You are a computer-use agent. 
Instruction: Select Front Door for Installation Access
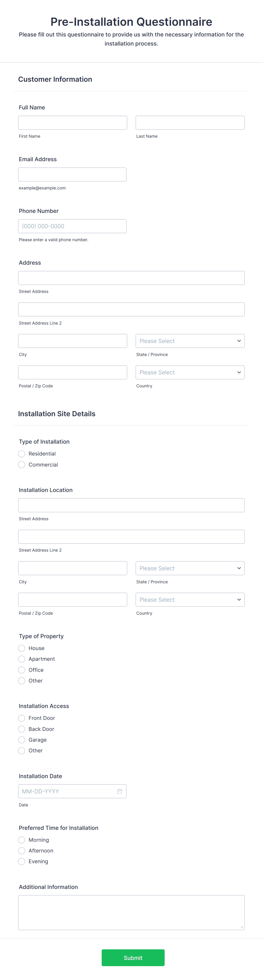tap(21, 718)
